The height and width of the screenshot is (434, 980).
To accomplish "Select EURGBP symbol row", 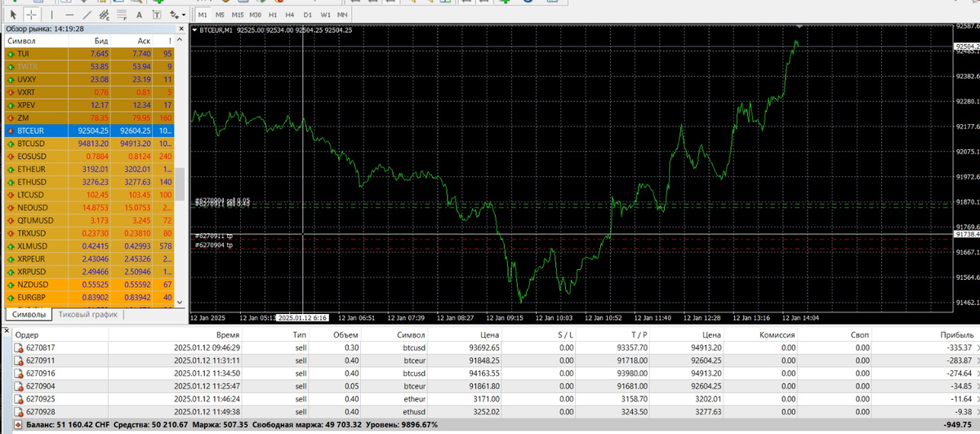I will (88, 298).
